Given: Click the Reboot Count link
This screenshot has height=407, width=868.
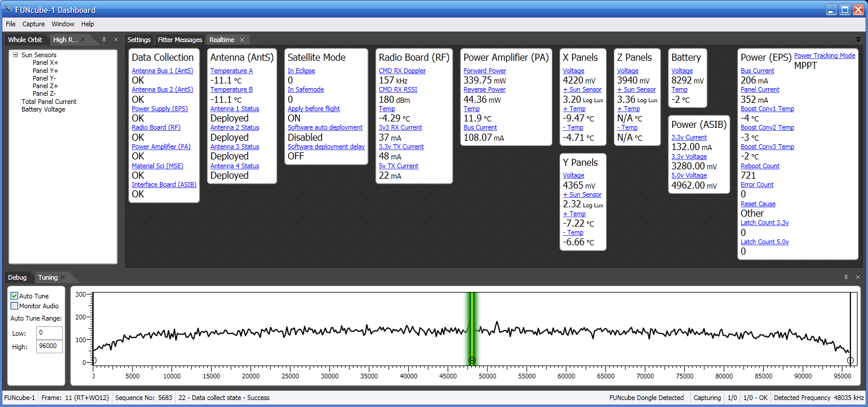Looking at the screenshot, I should click(760, 166).
